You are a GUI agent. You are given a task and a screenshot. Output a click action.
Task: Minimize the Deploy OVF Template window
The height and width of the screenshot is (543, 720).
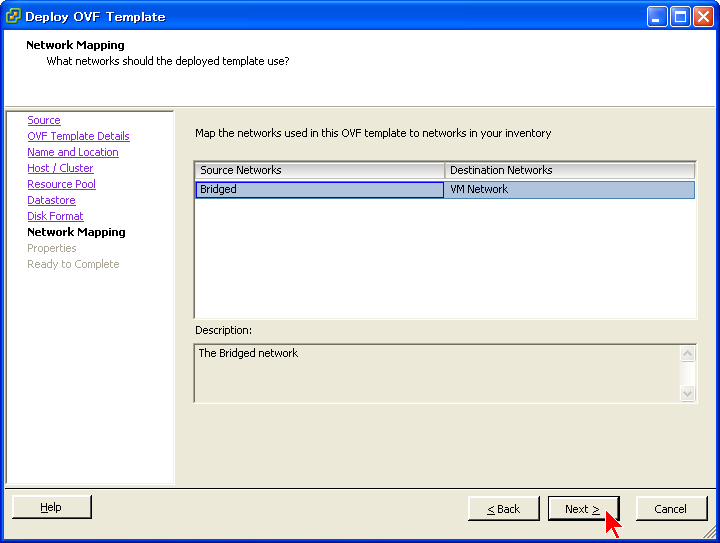(x=657, y=17)
